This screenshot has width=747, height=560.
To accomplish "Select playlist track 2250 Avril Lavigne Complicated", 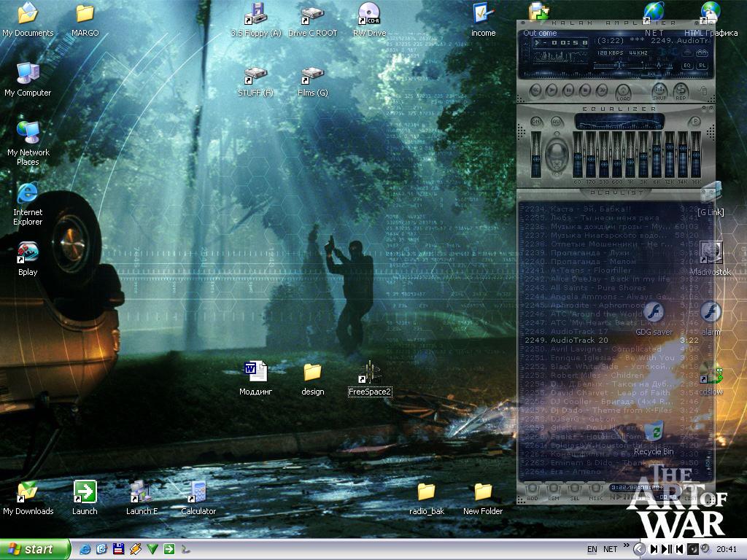I will pyautogui.click(x=612, y=349).
